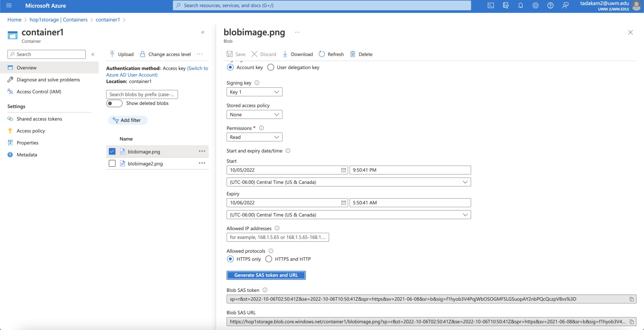
Task: Copy the Blob SAS token
Action: [x=631, y=299]
